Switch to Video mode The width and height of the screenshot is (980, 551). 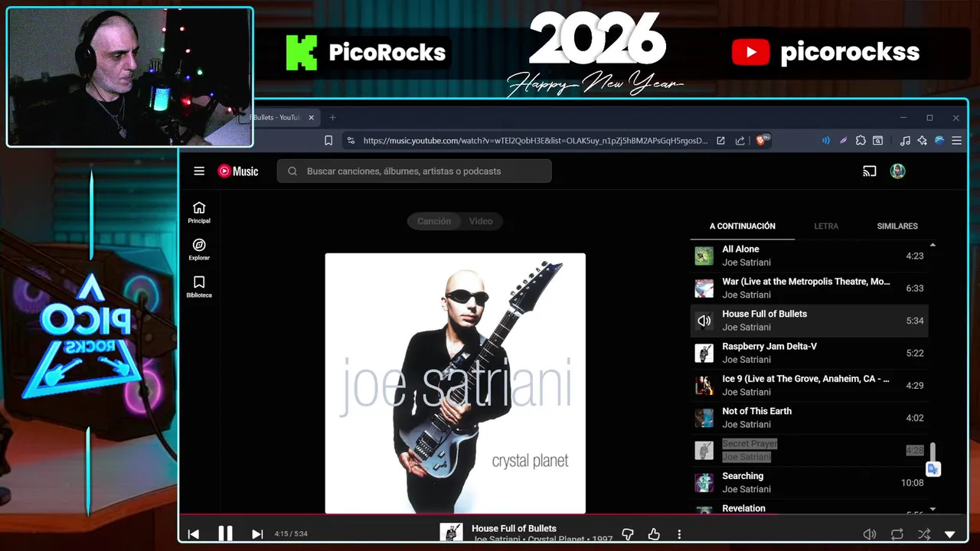pos(481,221)
